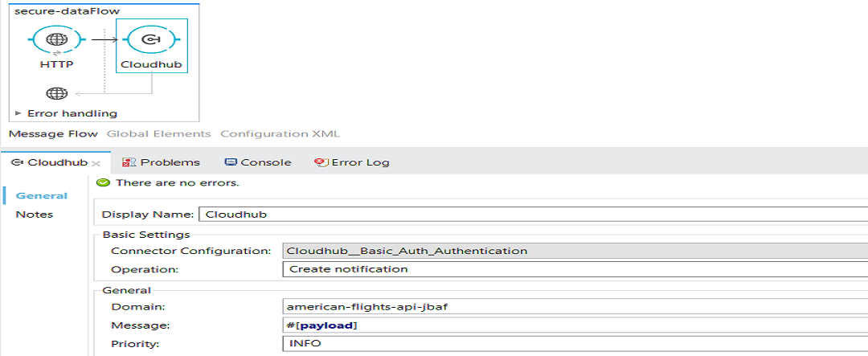
Task: Open the Connector Configuration dropdown
Action: (575, 251)
